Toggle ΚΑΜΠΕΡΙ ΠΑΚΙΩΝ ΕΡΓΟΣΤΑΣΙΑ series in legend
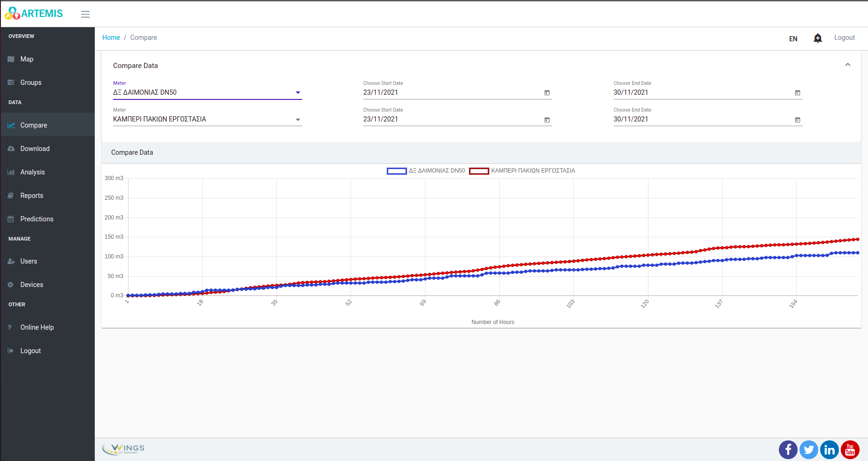 pos(522,171)
